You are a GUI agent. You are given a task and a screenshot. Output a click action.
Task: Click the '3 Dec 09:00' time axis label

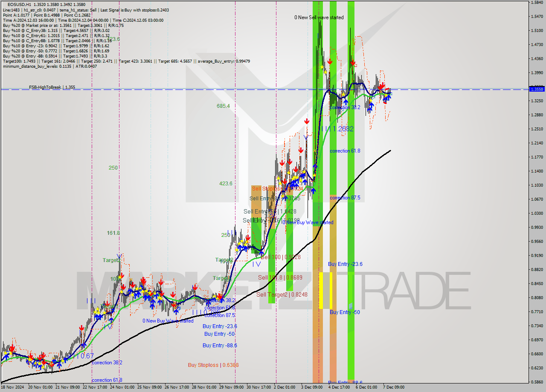tap(311, 387)
